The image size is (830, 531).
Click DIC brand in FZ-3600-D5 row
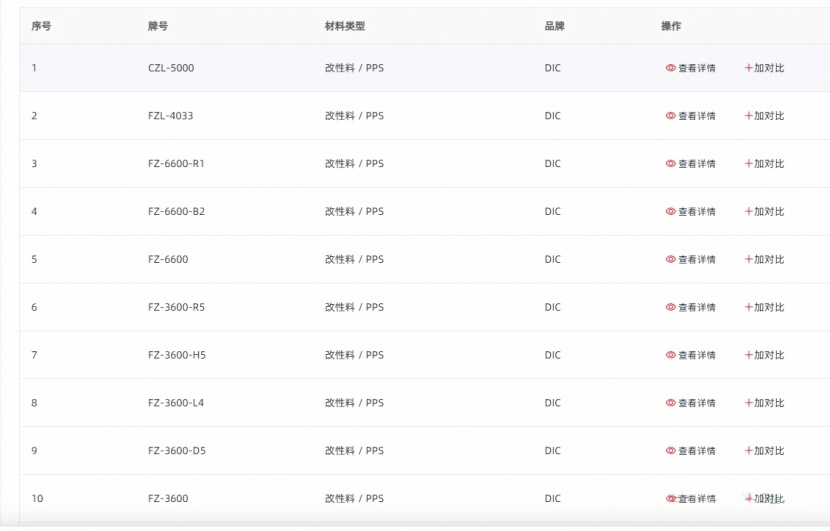coord(552,451)
